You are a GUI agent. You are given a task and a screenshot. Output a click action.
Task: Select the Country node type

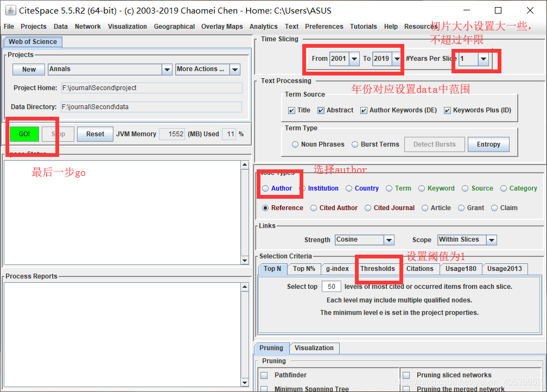tap(349, 188)
